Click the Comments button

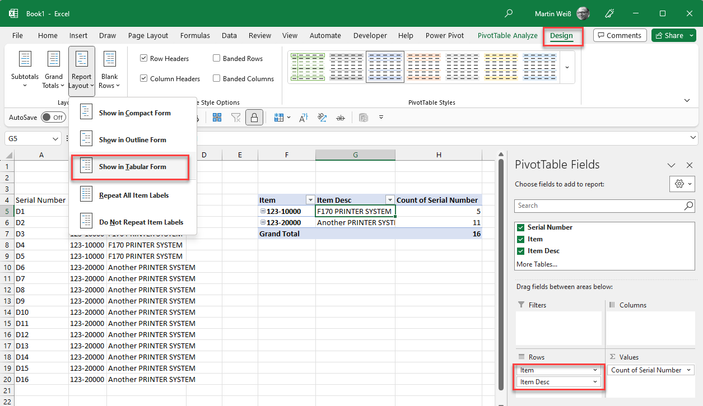pos(619,35)
